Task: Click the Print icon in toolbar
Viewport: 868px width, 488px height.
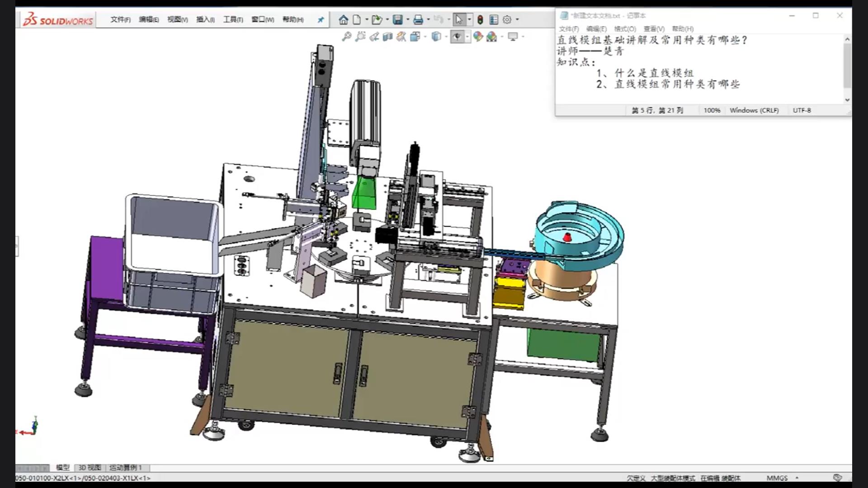Action: 418,19
